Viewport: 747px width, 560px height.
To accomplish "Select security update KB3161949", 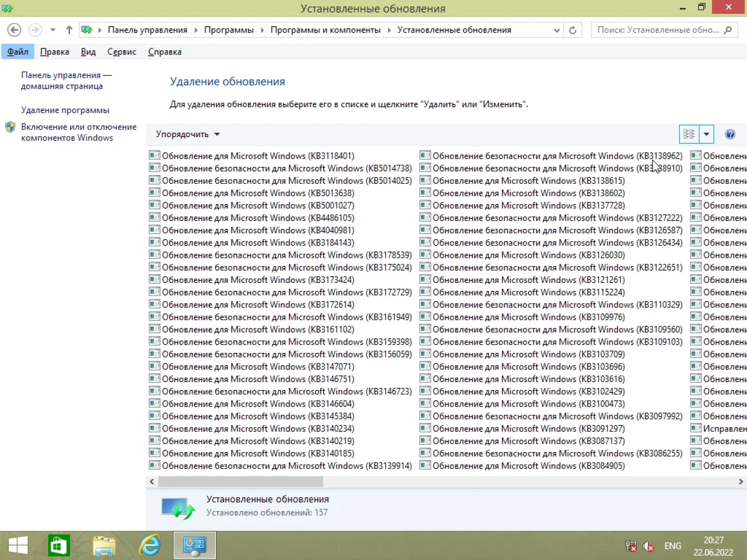I will pyautogui.click(x=281, y=317).
